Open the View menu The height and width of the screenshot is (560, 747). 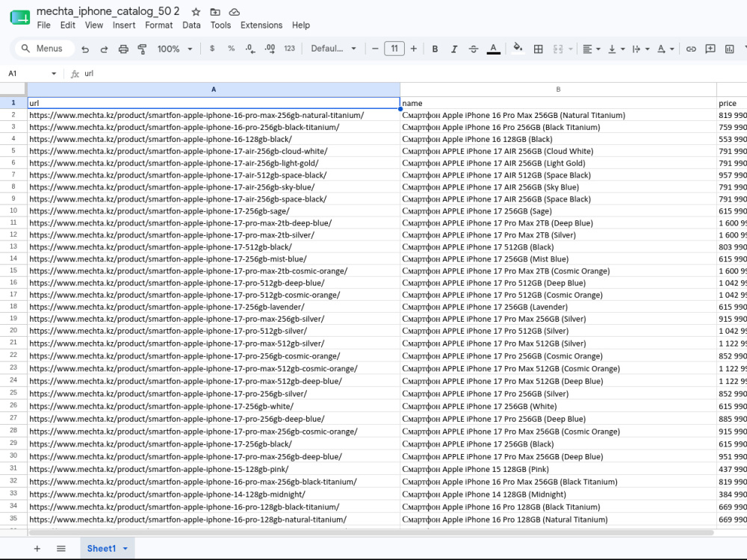click(94, 25)
